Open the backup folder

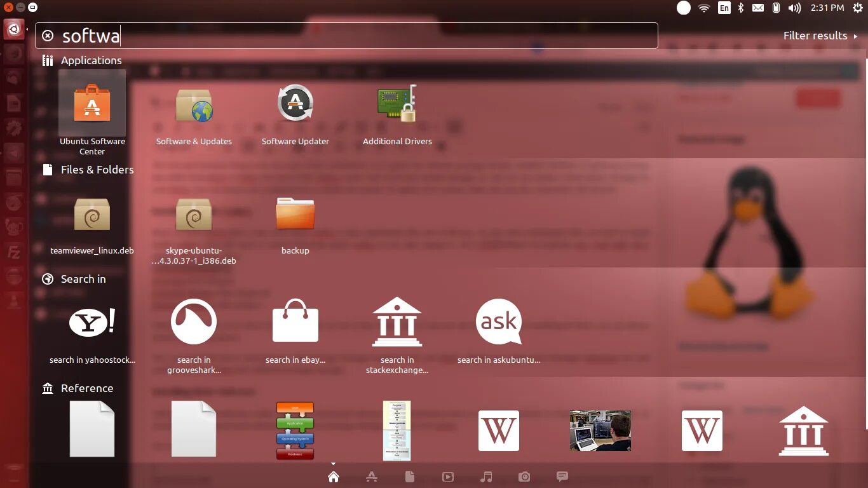[295, 224]
